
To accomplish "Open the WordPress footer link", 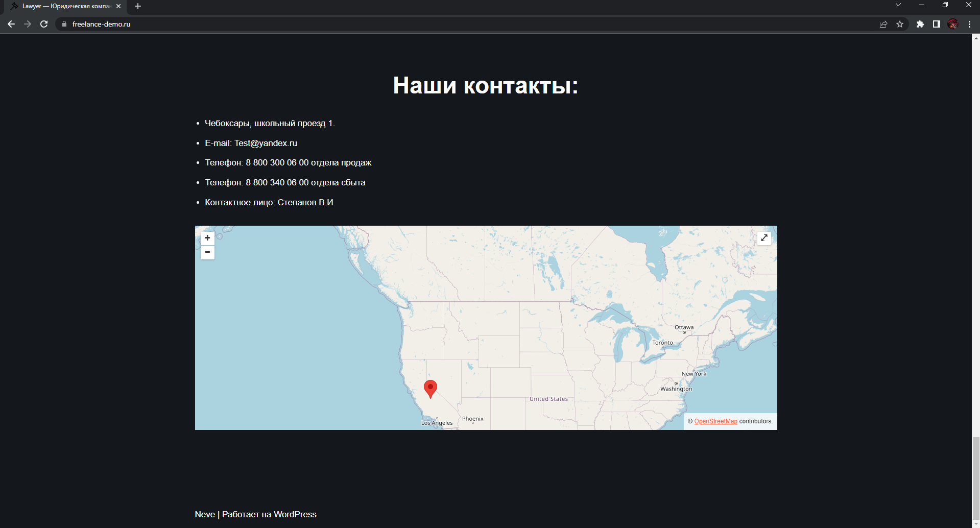I will pyautogui.click(x=295, y=514).
